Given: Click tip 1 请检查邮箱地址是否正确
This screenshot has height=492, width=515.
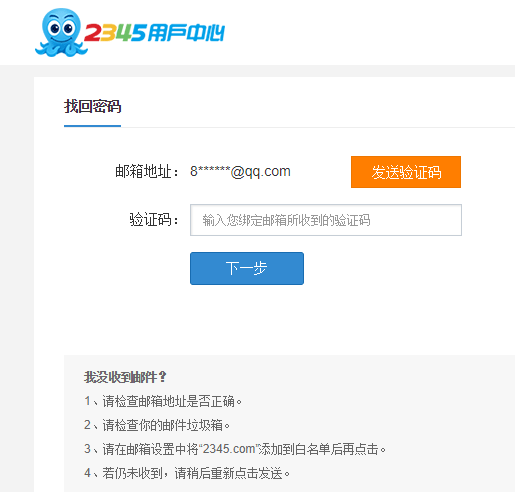Looking at the screenshot, I should click(x=163, y=401).
